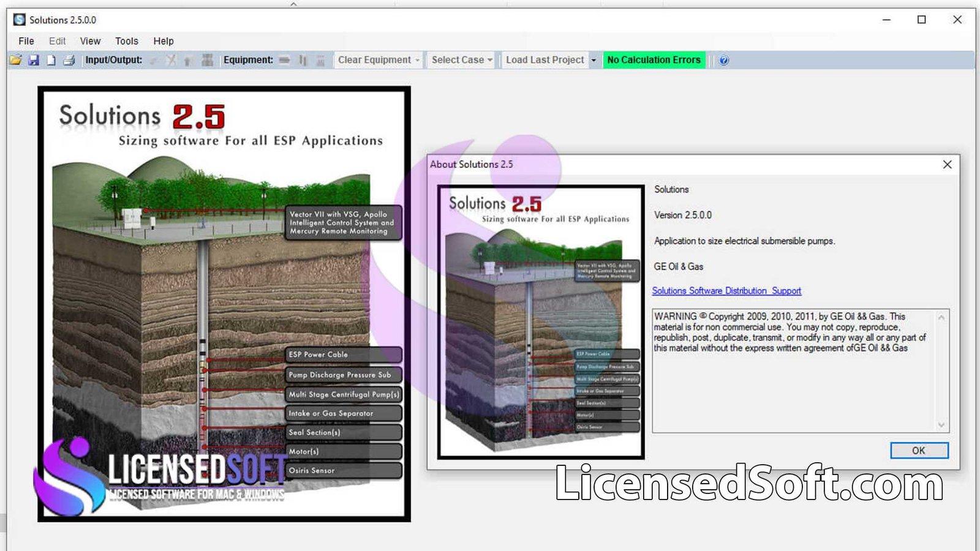
Task: Click the first Equipment toolbar icon
Action: 284,60
